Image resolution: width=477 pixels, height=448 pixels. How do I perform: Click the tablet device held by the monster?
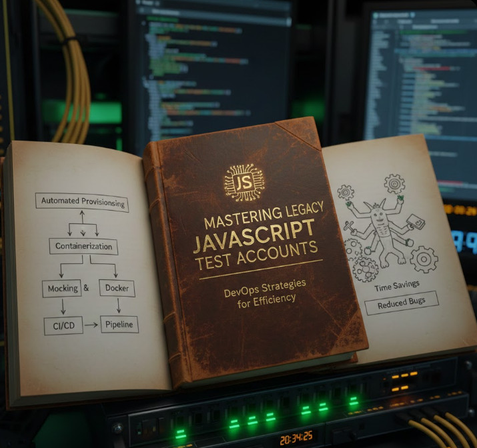pyautogui.click(x=416, y=221)
